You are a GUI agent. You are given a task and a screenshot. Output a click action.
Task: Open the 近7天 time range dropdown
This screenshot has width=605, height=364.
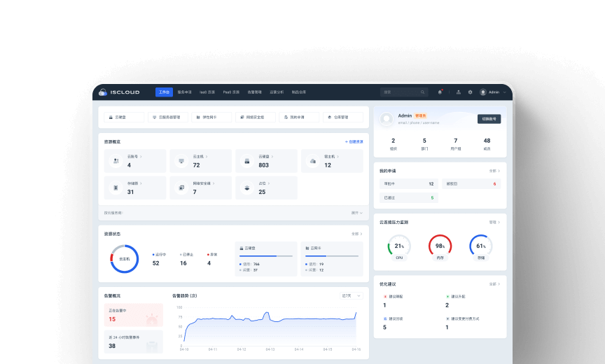(x=352, y=296)
